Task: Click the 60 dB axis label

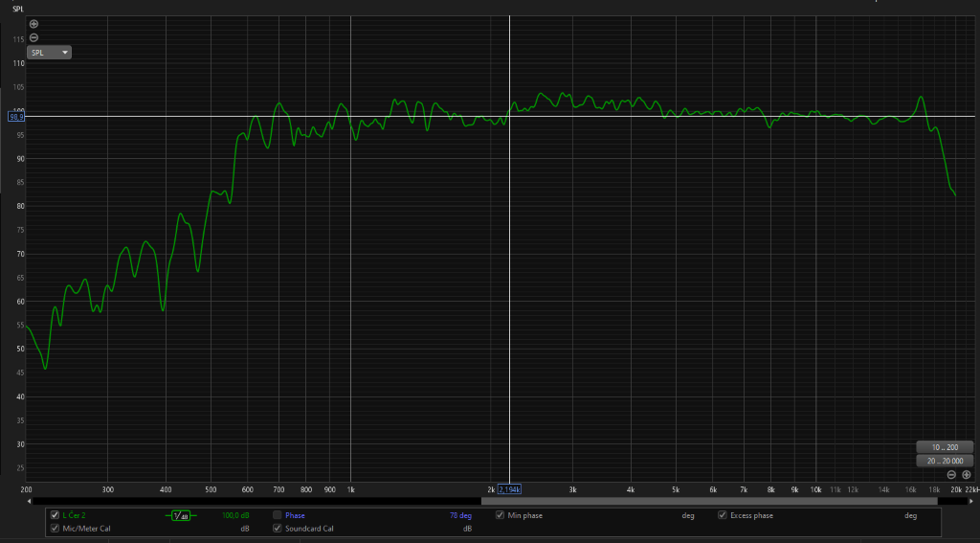Action: [x=21, y=302]
